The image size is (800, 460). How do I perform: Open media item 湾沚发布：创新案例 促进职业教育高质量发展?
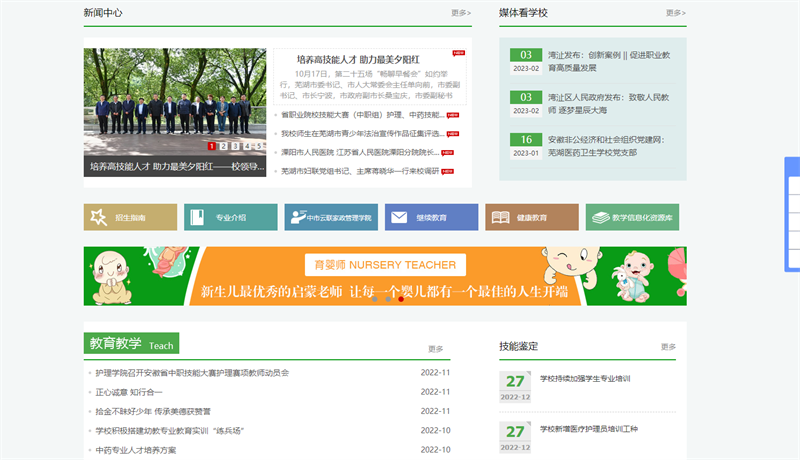pyautogui.click(x=609, y=61)
